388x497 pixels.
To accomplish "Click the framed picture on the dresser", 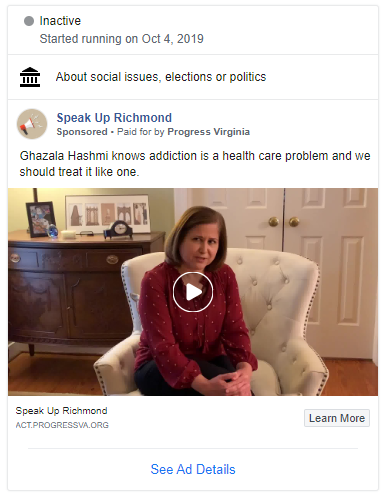I will click(x=41, y=219).
